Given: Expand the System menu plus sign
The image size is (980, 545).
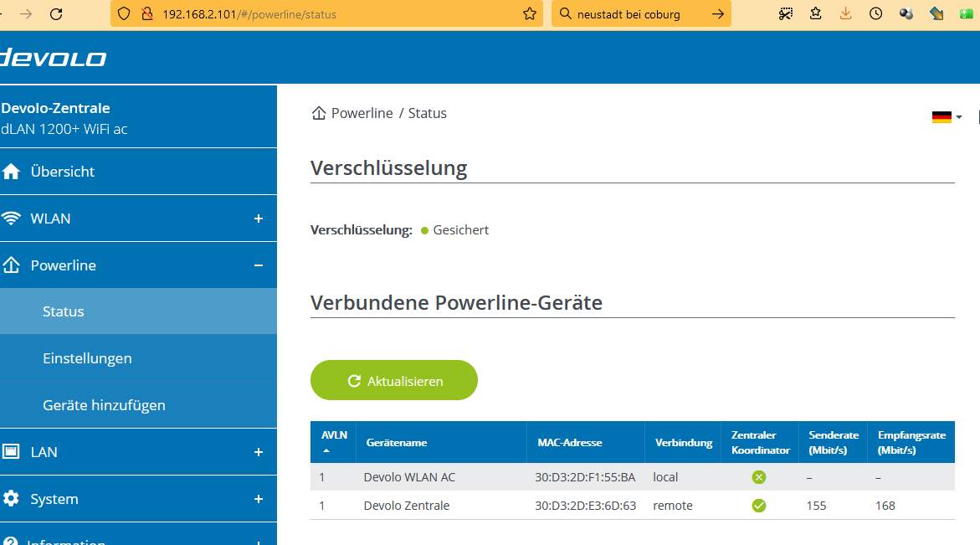Looking at the screenshot, I should click(x=258, y=499).
